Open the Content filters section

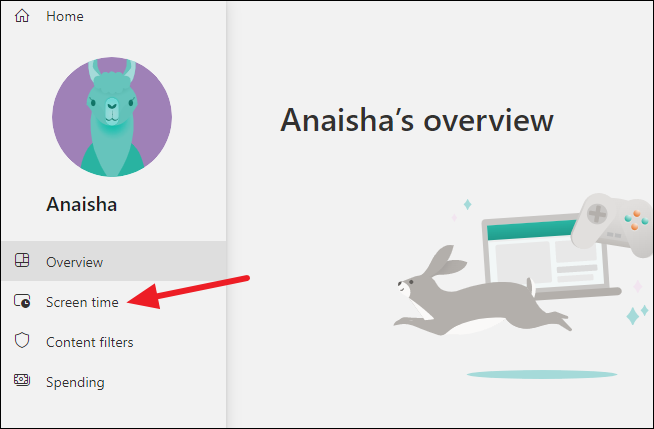click(x=90, y=342)
